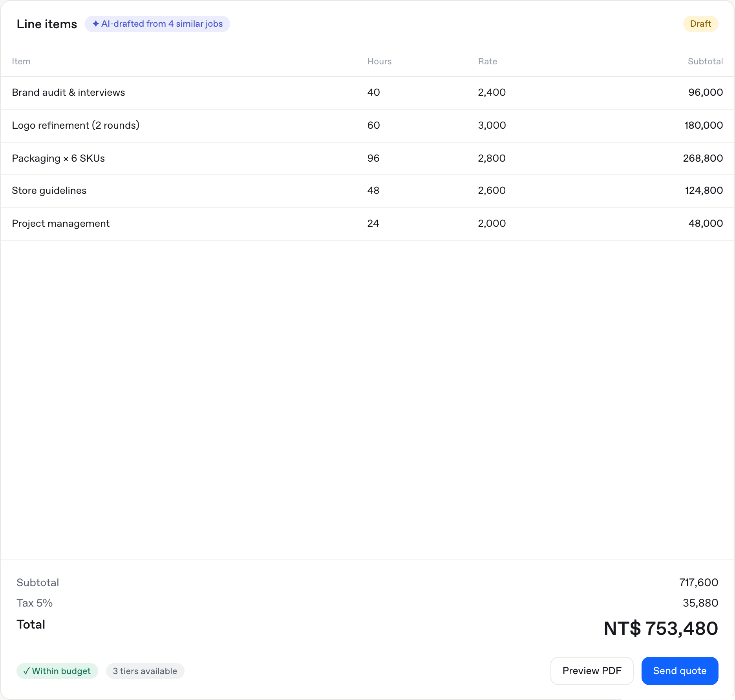Click subtotal 48,000 in Project management row
735x700 pixels.
coord(706,224)
